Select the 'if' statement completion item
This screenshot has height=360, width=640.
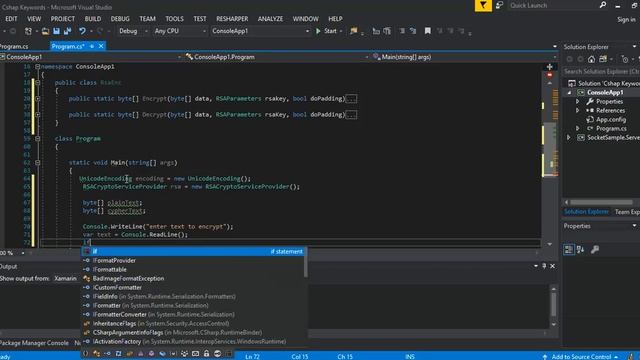(x=193, y=251)
